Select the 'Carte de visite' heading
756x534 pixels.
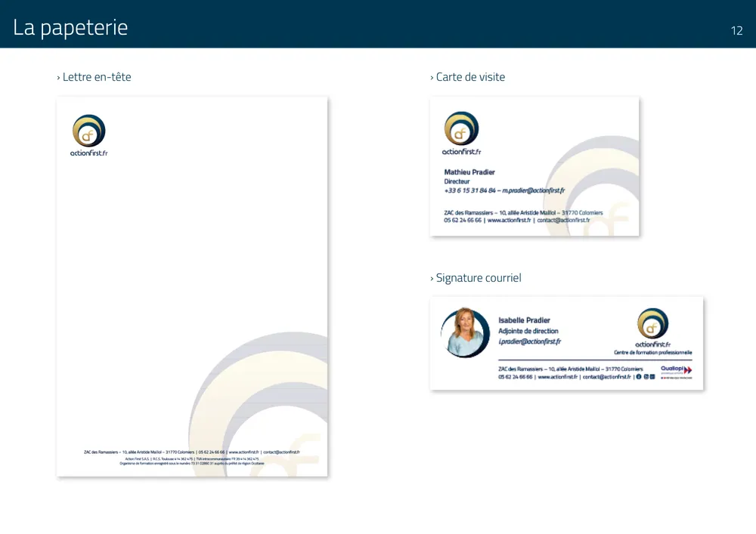470,77
